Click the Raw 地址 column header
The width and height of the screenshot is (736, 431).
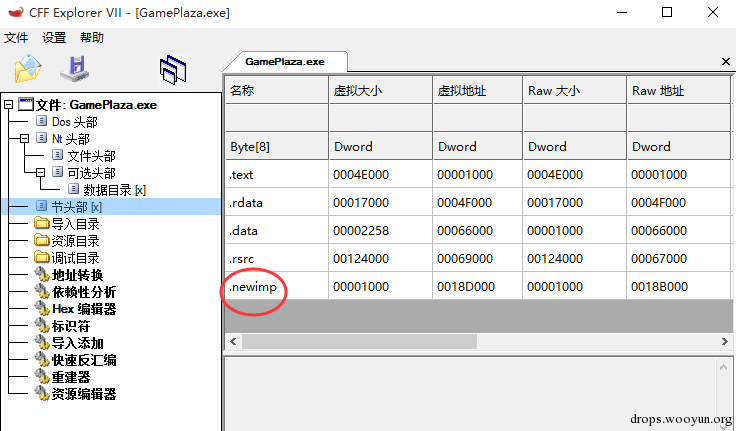point(678,90)
